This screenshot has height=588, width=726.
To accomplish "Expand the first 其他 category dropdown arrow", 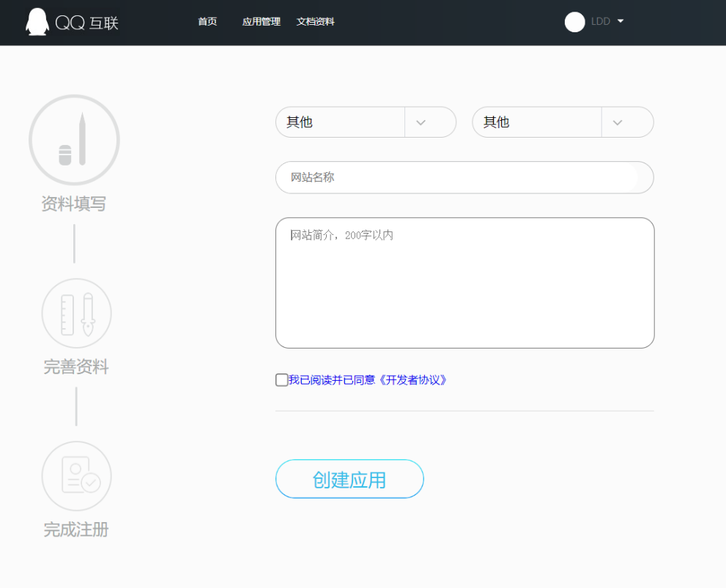I will coord(421,122).
